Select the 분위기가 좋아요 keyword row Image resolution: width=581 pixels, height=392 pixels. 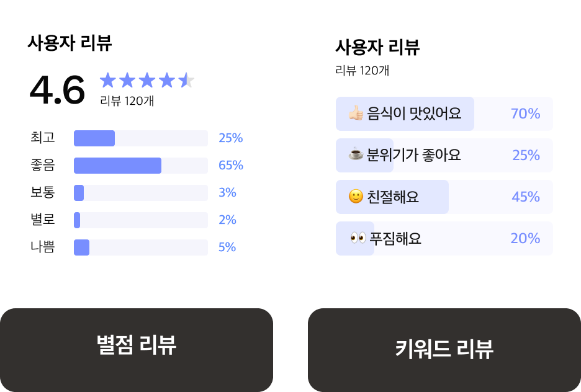[x=444, y=155]
